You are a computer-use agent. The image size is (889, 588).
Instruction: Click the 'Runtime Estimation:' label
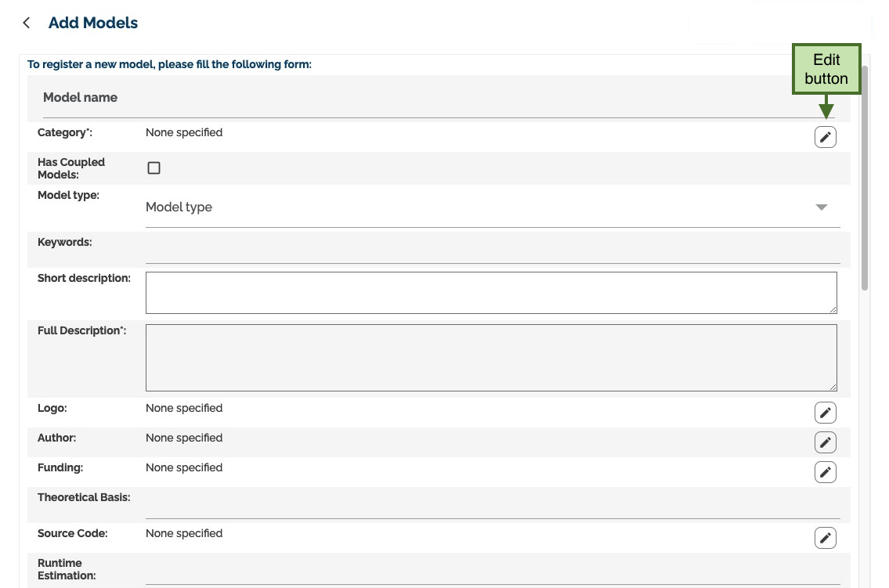point(67,569)
